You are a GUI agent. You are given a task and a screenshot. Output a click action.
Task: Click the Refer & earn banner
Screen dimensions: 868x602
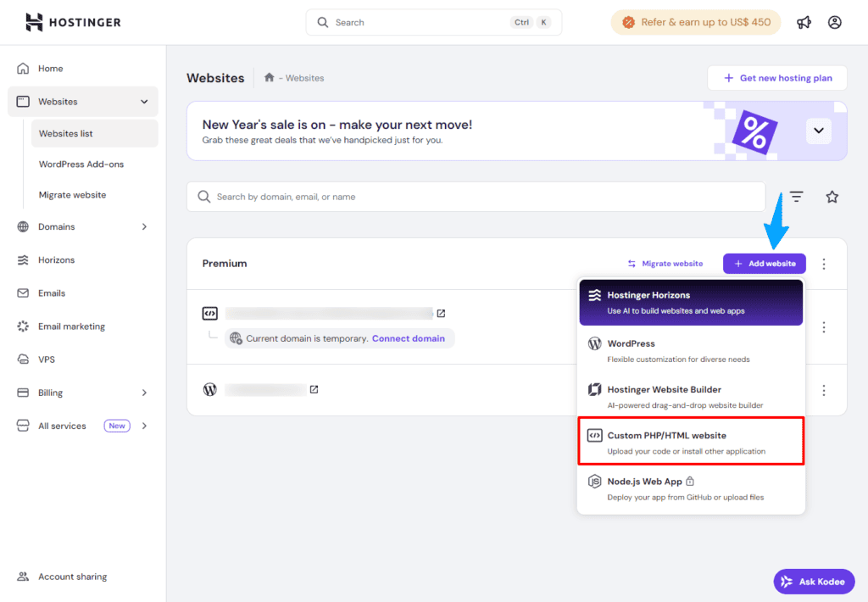pos(695,22)
